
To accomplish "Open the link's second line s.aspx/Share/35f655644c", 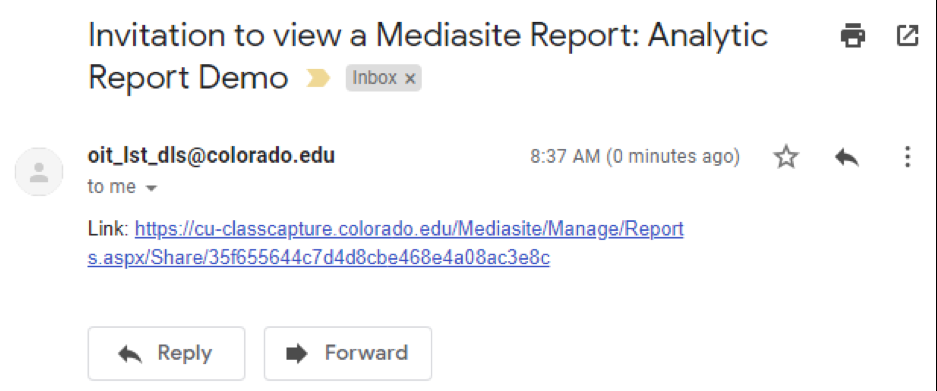I will tap(319, 258).
